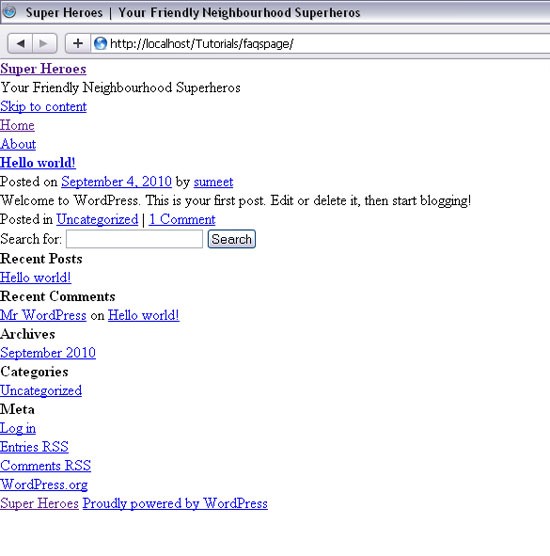Click the browser icon in title bar
Image resolution: width=550 pixels, height=556 pixels.
[x=10, y=12]
